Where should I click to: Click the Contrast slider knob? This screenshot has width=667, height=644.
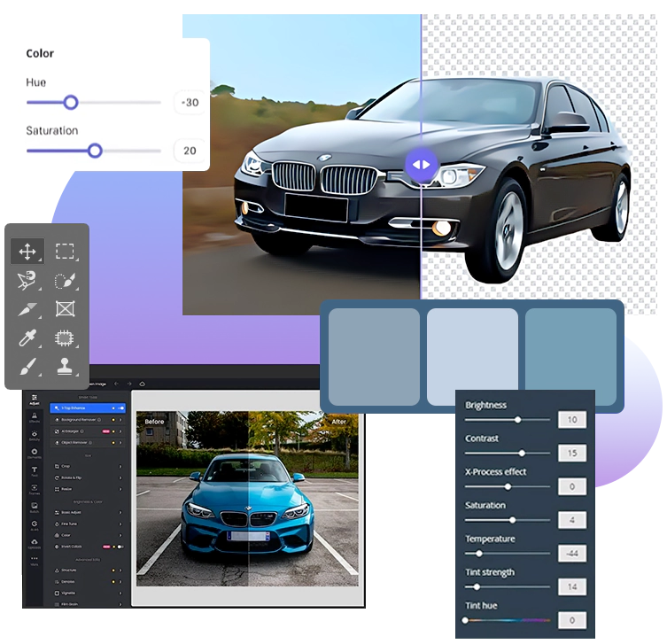(x=522, y=454)
